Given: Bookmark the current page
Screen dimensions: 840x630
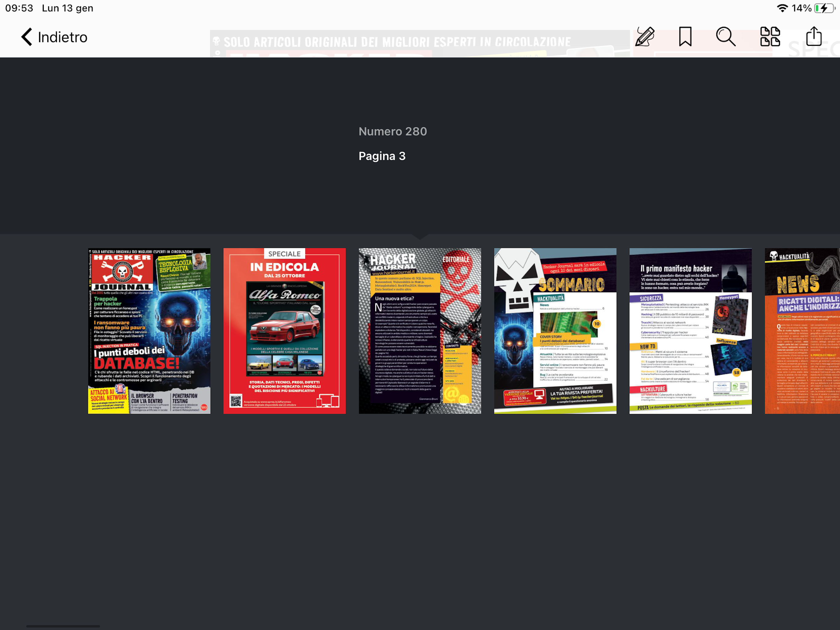Looking at the screenshot, I should point(685,37).
